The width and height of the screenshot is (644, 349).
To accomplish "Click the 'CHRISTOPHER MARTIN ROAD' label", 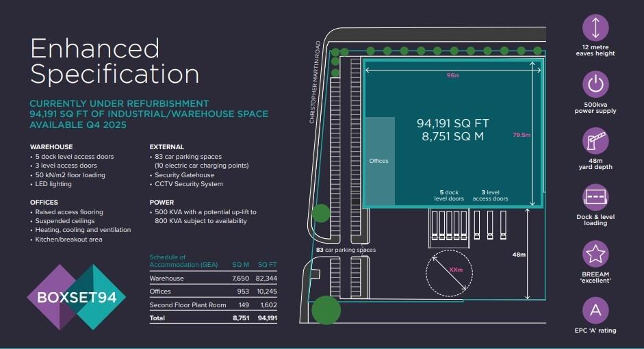I will [x=314, y=82].
